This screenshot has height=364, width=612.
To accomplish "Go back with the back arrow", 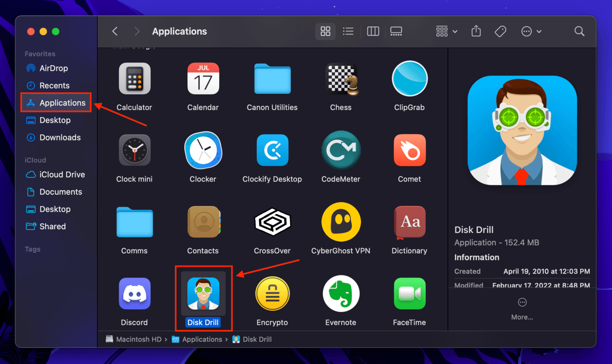I will coord(115,31).
